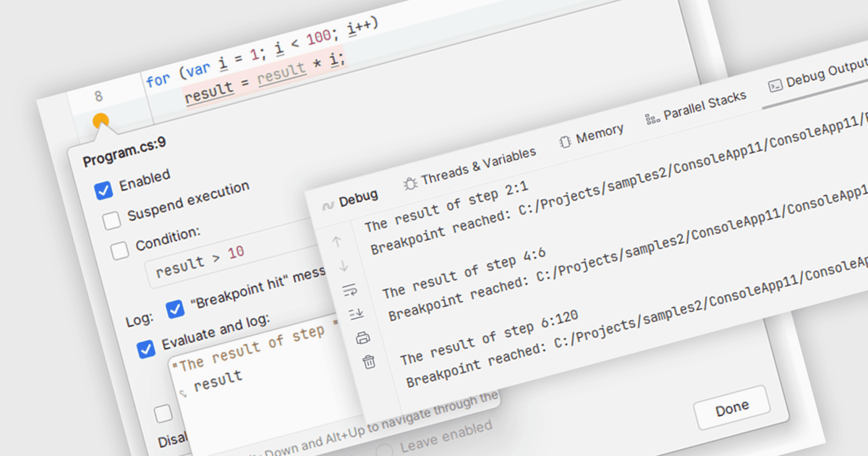Uncheck the Enabled checkbox
The image size is (868, 456).
click(103, 190)
